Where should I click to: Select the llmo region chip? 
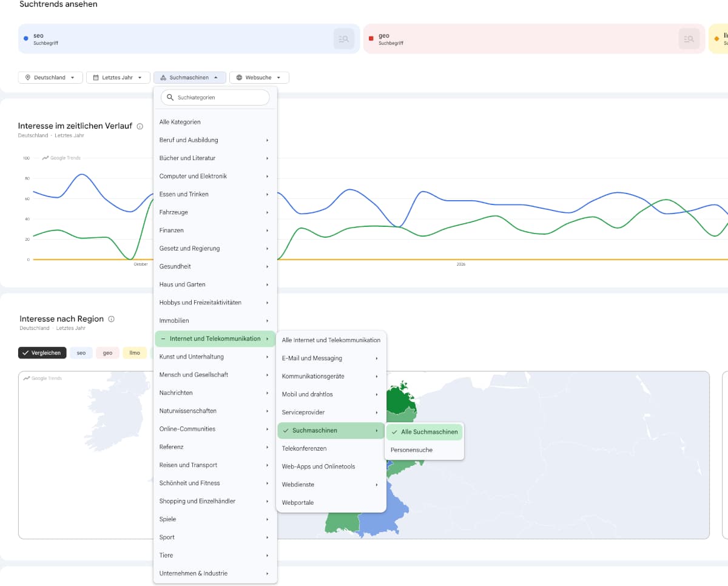[135, 353]
